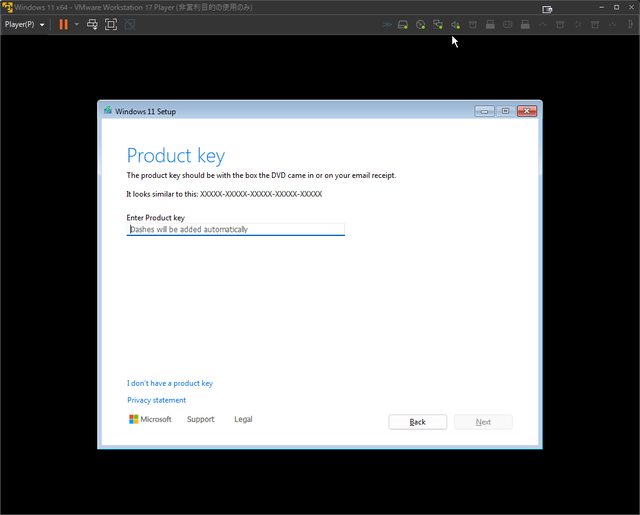Click the Support link
This screenshot has height=515, width=640.
(x=200, y=420)
